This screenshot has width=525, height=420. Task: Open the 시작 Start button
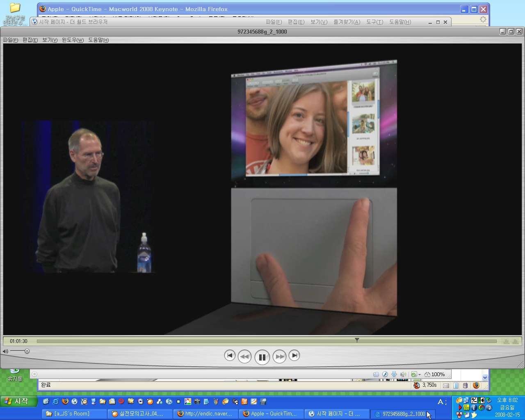point(18,401)
